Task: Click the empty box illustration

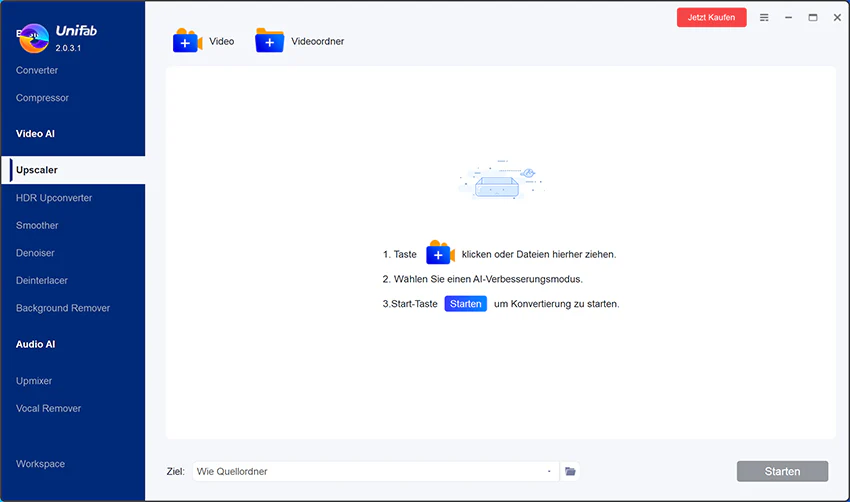Action: (500, 181)
